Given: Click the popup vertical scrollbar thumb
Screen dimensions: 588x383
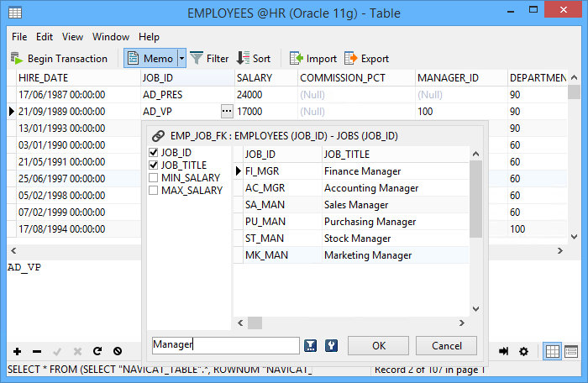Looking at the screenshot, I should click(476, 199).
